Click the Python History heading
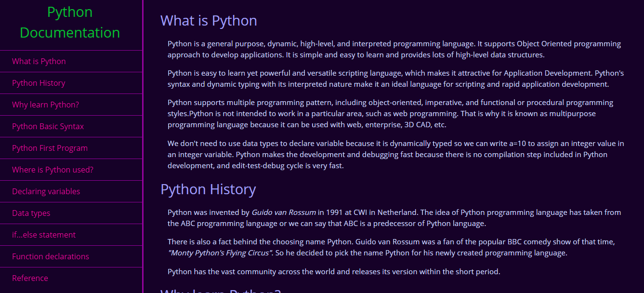644x293 pixels. point(209,189)
